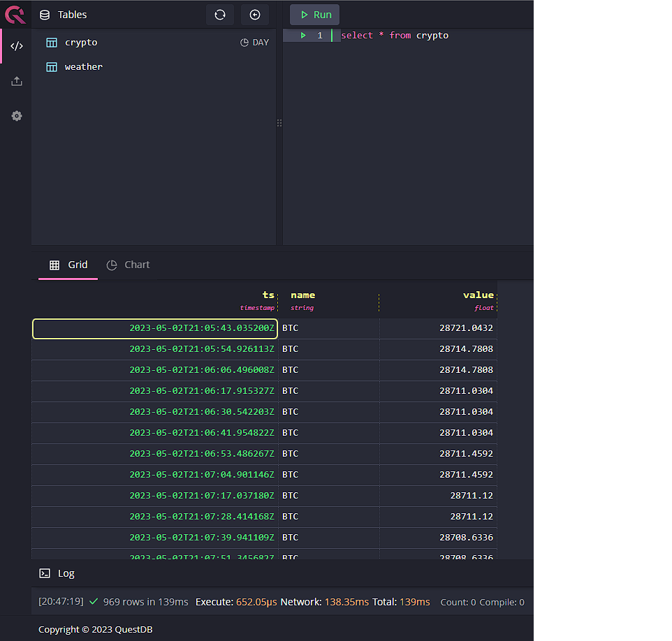The width and height of the screenshot is (672, 641).
Task: Click the ts column header
Action: pyautogui.click(x=155, y=300)
